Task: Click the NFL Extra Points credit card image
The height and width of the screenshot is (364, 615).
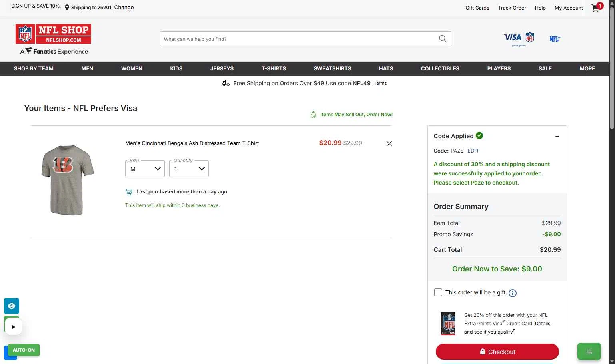Action: tap(448, 324)
